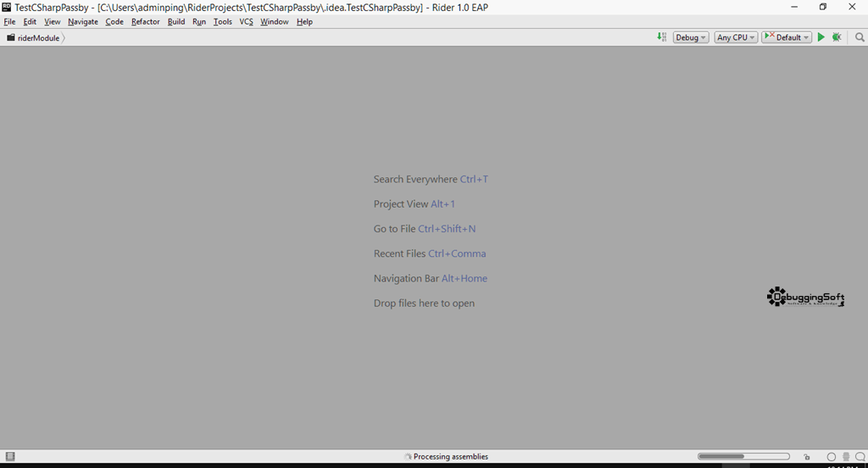Open the Navigate menu
The image size is (868, 468).
pos(82,21)
